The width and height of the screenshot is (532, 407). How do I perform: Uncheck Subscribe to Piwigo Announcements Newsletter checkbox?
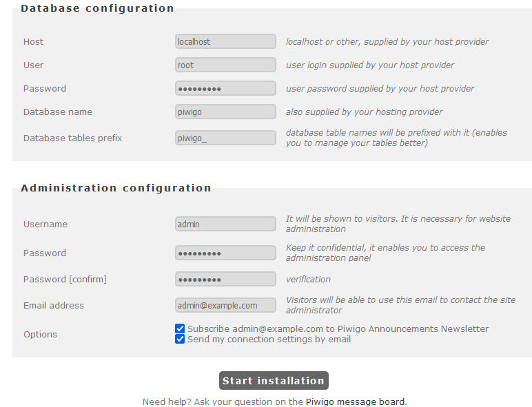180,328
